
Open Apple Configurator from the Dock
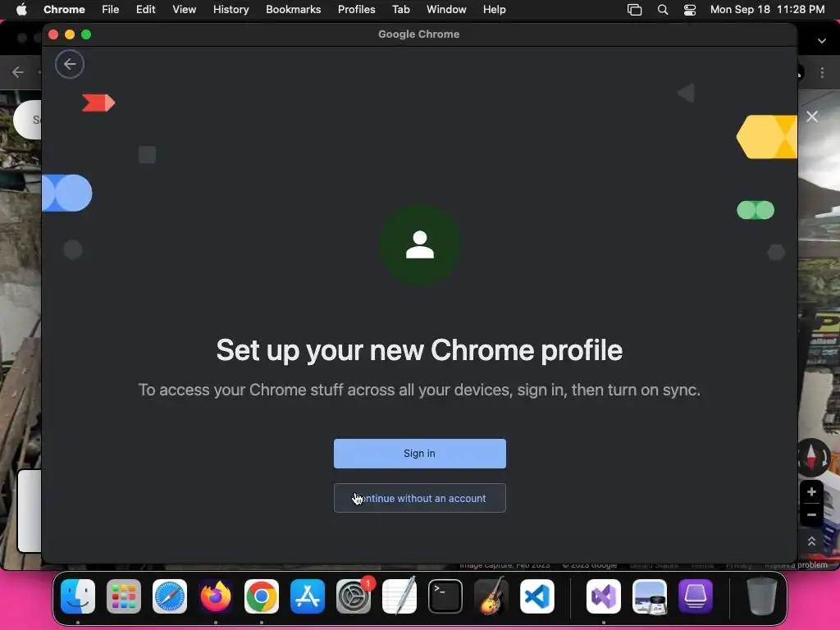[x=696, y=596]
